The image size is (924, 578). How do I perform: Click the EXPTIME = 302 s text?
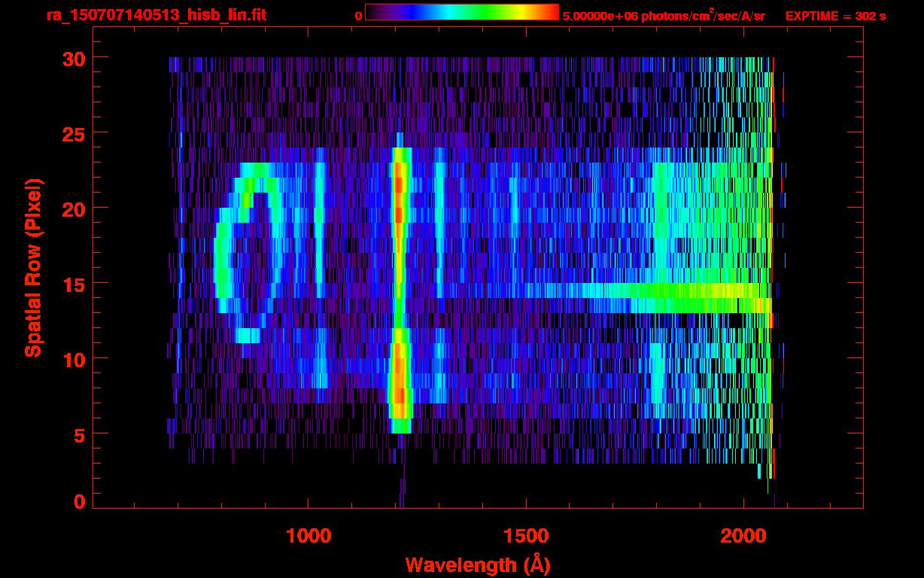coord(835,16)
